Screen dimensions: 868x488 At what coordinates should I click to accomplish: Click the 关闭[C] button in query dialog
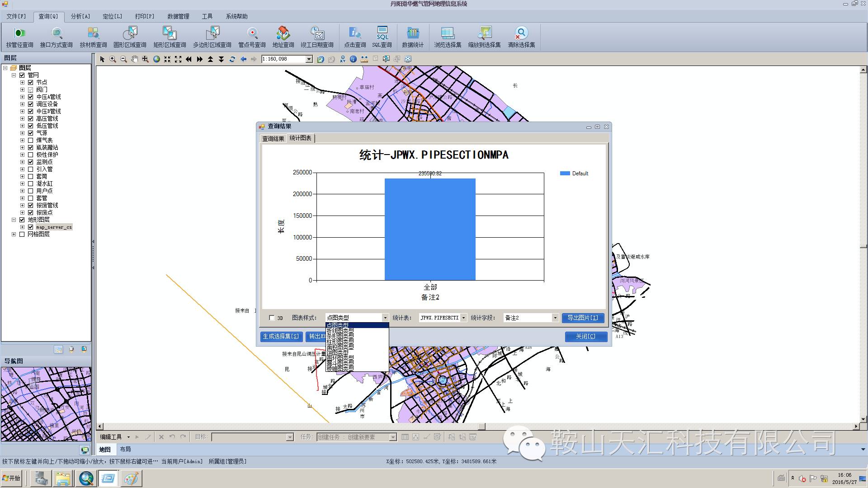click(586, 336)
